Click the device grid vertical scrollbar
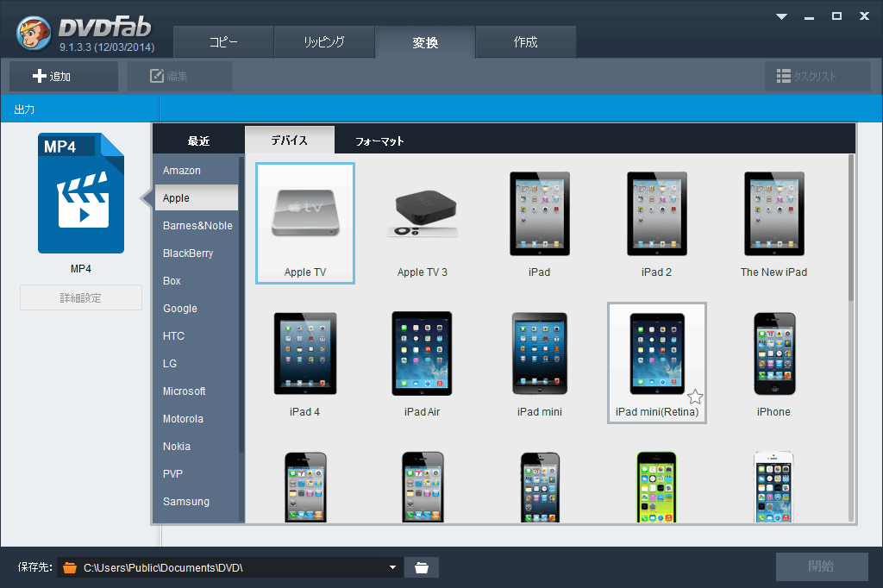The image size is (883, 588). (x=851, y=228)
